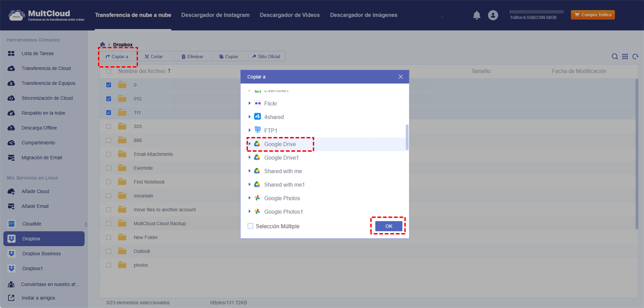Image resolution: width=644 pixels, height=308 pixels.
Task: Click the traffic usage progress bar
Action: (x=536, y=12)
